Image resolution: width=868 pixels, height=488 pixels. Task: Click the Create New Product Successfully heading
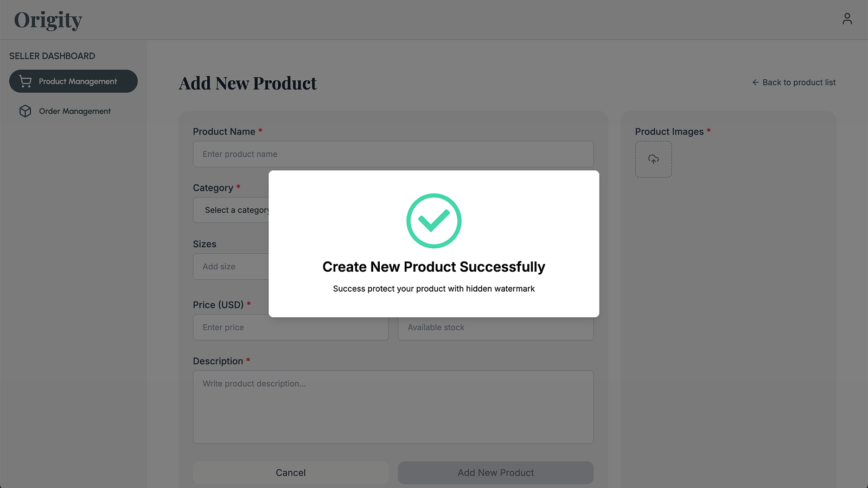click(433, 267)
